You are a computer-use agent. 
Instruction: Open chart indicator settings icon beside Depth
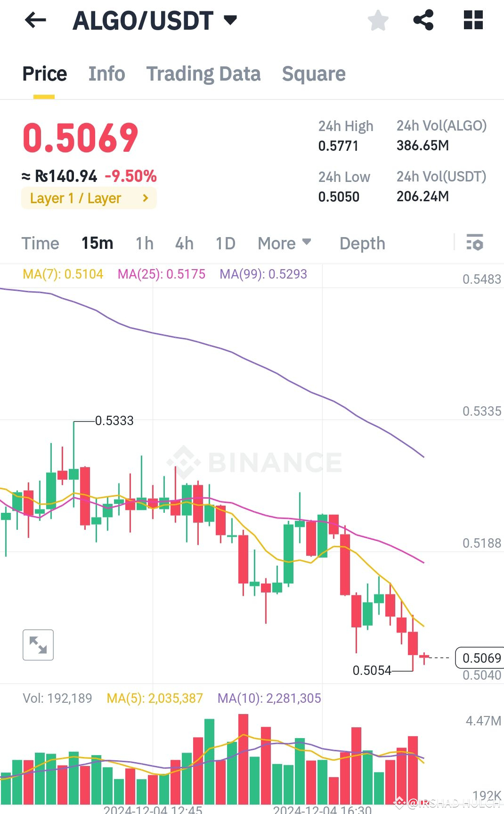pyautogui.click(x=475, y=243)
